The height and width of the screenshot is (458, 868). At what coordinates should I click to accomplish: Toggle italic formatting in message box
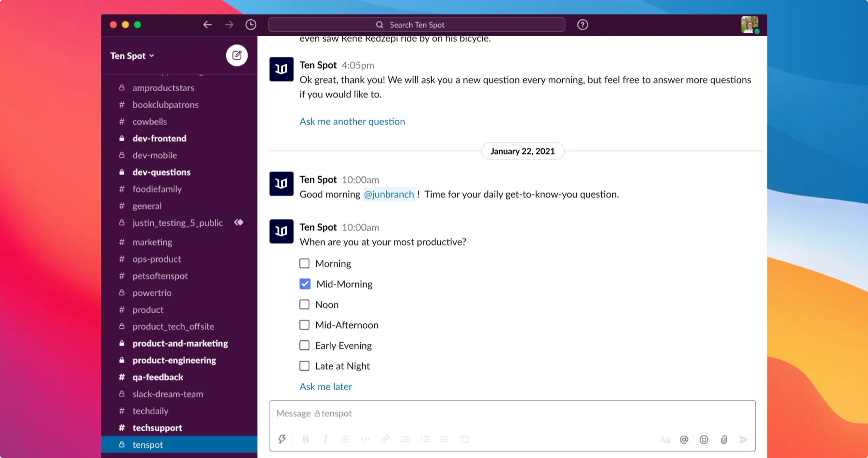(x=325, y=439)
